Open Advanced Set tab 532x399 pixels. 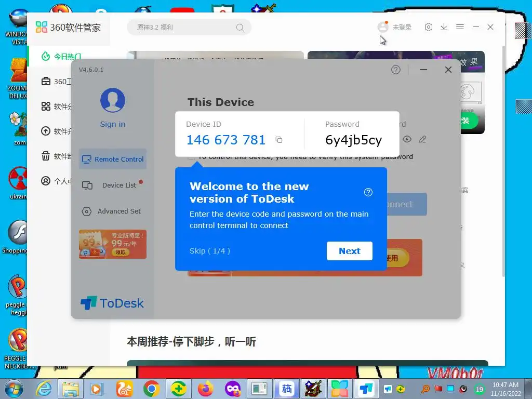(113, 211)
